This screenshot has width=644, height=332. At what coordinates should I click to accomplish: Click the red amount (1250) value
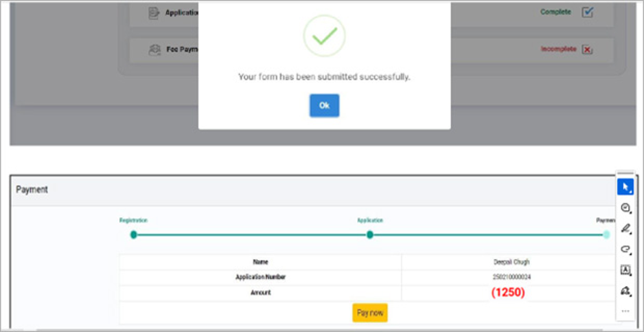pyautogui.click(x=508, y=293)
